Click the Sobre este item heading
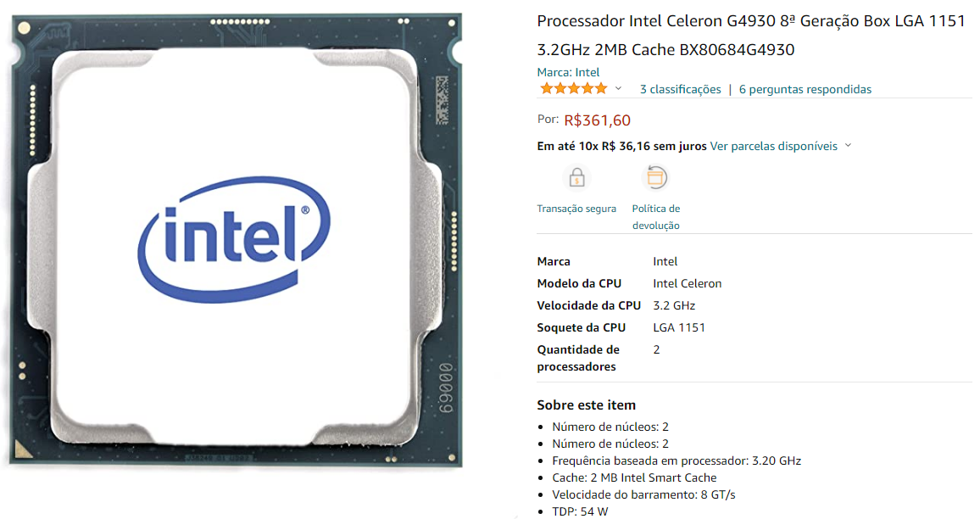 (587, 405)
